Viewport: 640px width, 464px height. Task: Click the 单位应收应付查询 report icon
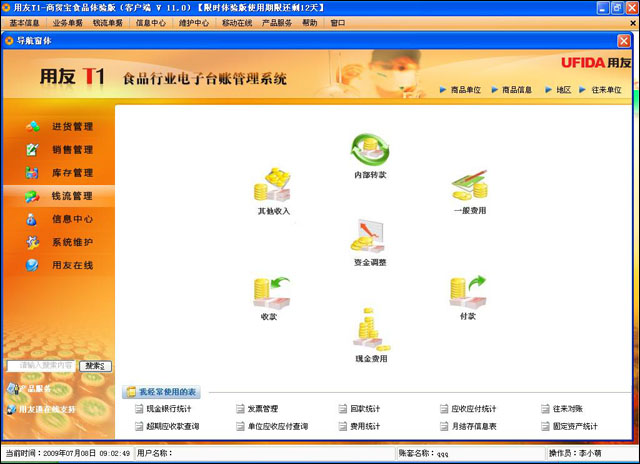[240, 426]
